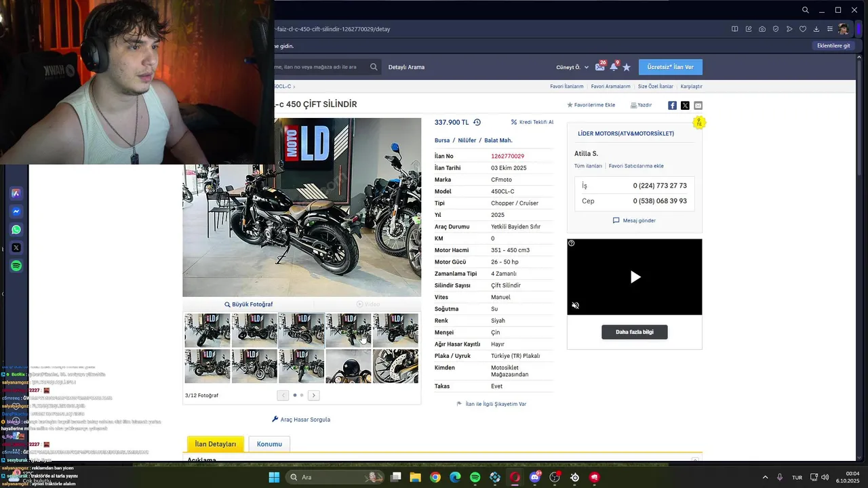Add page to bookmarks heart icon
The width and height of the screenshot is (868, 488).
point(803,29)
